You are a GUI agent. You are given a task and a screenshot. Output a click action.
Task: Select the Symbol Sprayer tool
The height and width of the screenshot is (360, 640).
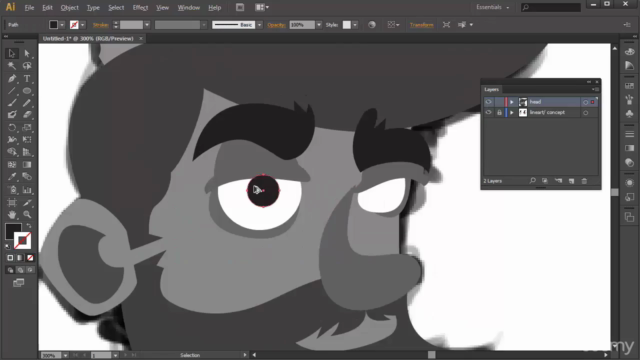[11, 190]
